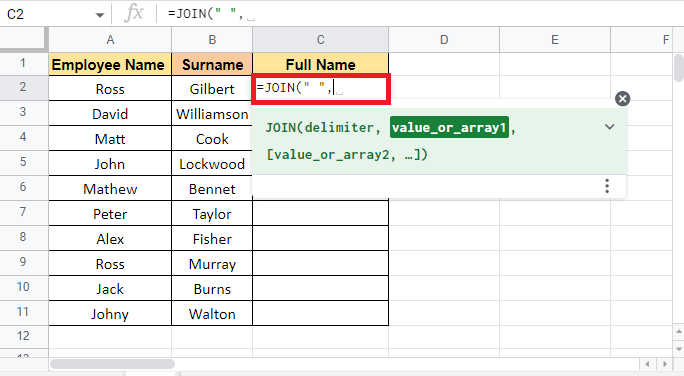This screenshot has height=376, width=684.
Task: Click the scroll left arrow button
Action: pos(647,364)
